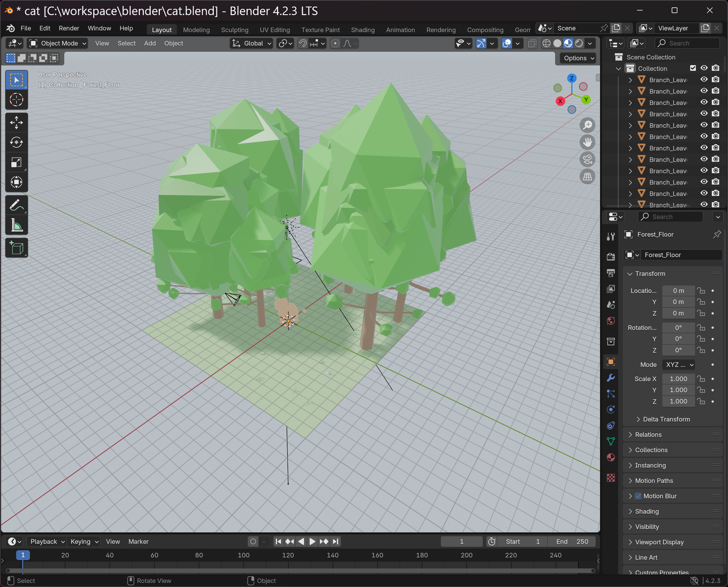This screenshot has width=728, height=587.
Task: Open the Add menu in viewport header
Action: pyautogui.click(x=150, y=43)
